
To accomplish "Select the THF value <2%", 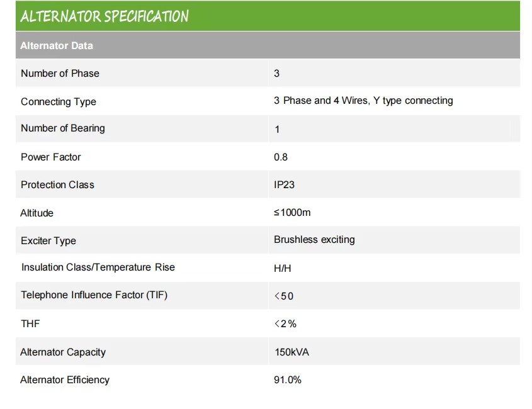I will pyautogui.click(x=285, y=324).
